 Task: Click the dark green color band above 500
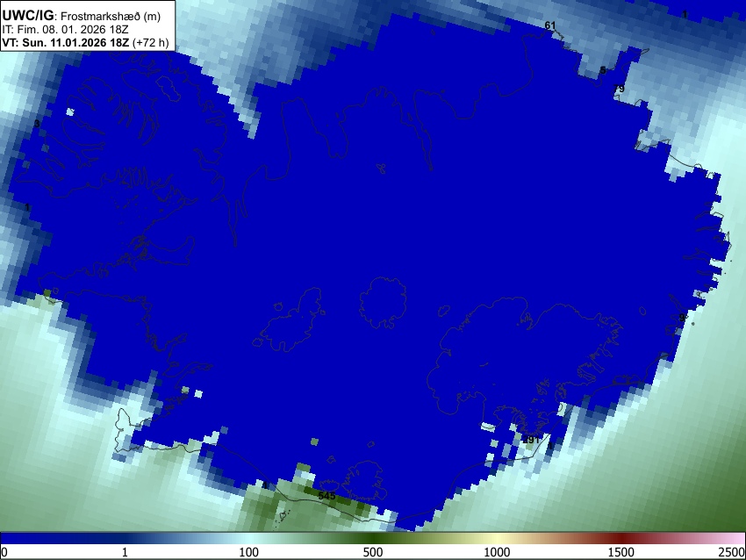coord(373,539)
